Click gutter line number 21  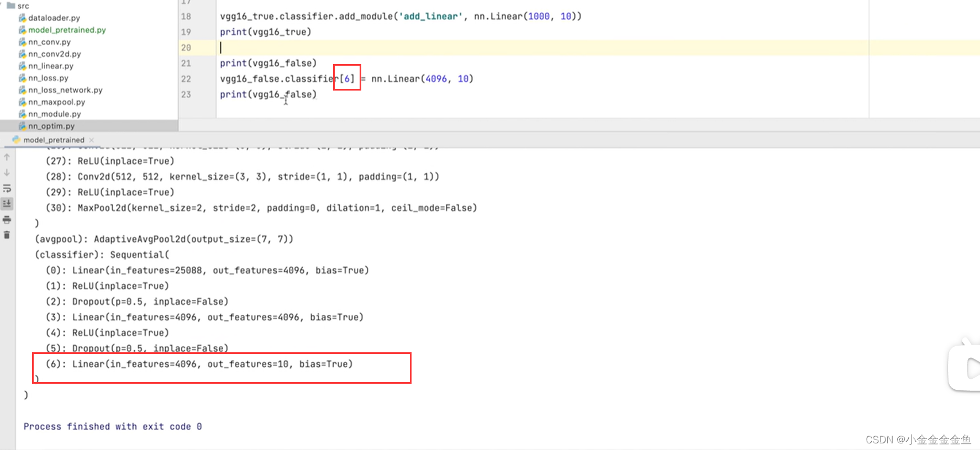pyautogui.click(x=186, y=63)
